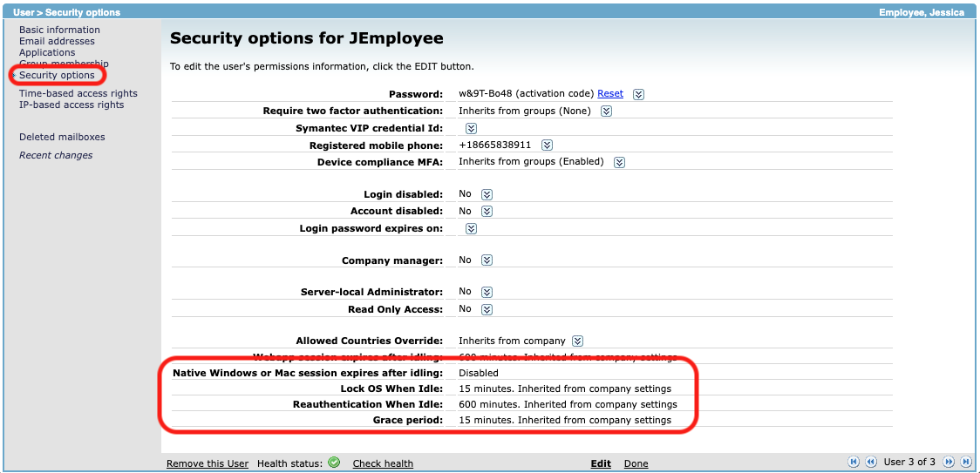This screenshot has height=473, width=980.
Task: Open Group membership section
Action: click(x=64, y=64)
